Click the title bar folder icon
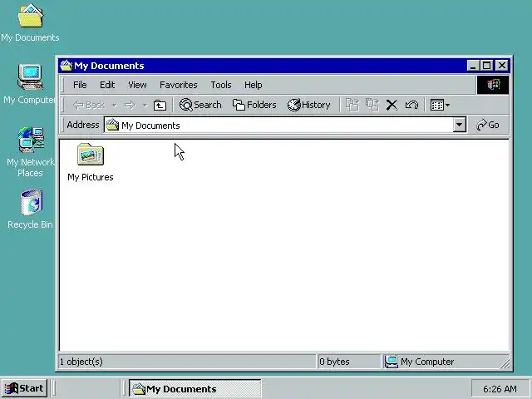This screenshot has width=532, height=399. [66, 66]
